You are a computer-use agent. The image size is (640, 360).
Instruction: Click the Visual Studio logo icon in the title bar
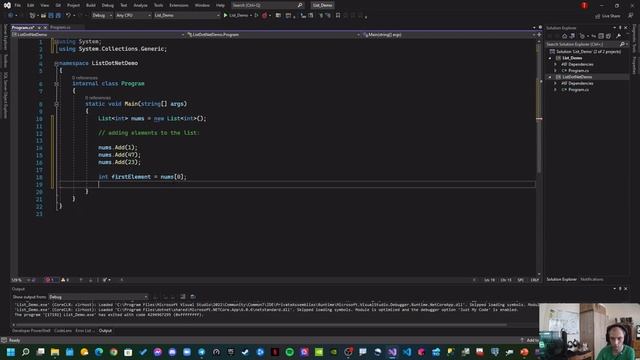click(7, 5)
